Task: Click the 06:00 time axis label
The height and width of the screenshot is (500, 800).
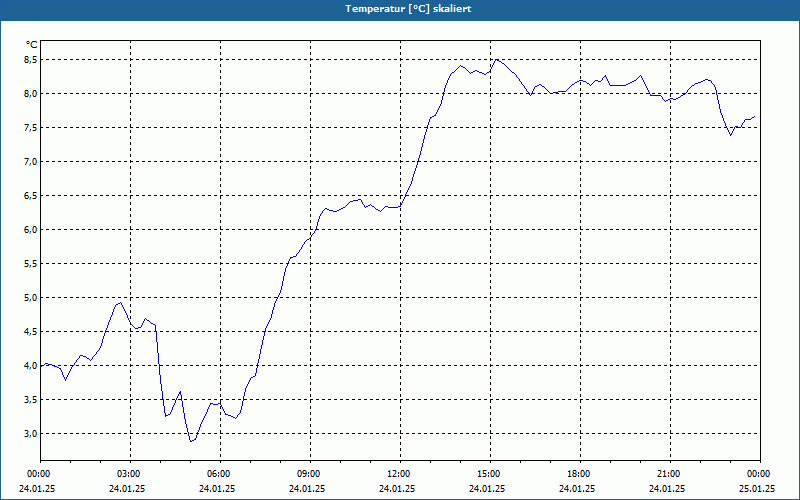Action: point(218,474)
